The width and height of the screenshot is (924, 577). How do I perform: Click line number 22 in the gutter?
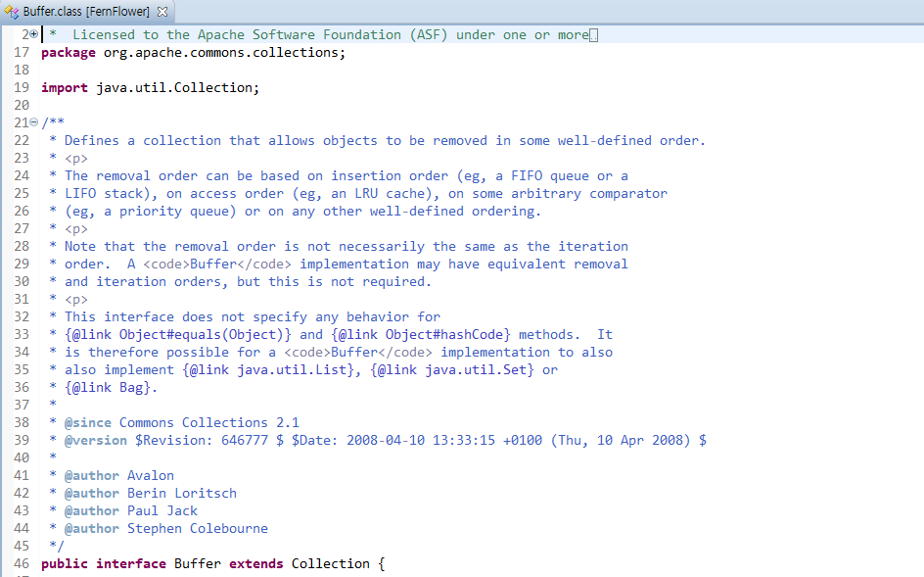click(22, 140)
